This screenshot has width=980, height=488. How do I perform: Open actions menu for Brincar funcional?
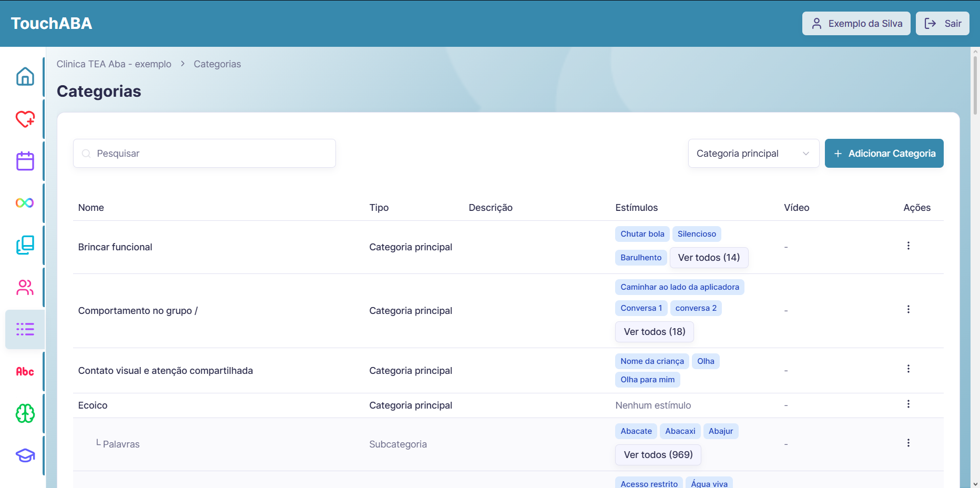pyautogui.click(x=908, y=246)
